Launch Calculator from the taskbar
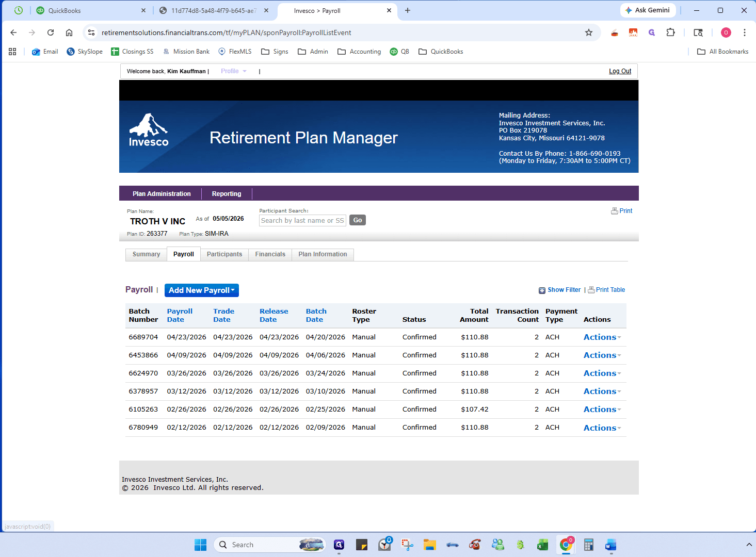This screenshot has width=756, height=557. [588, 545]
